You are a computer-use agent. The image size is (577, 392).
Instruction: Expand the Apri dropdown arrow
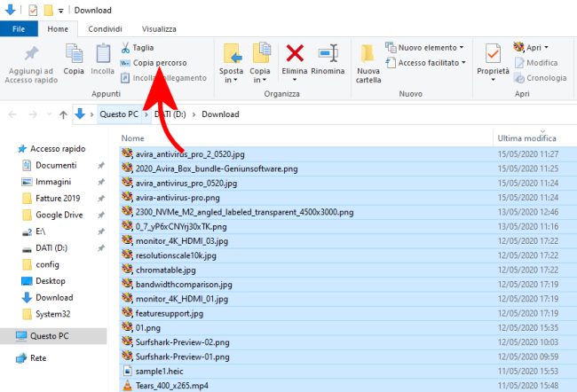click(546, 47)
